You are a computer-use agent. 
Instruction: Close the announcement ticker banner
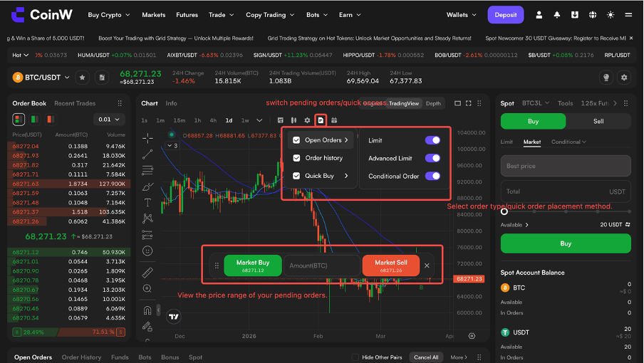tap(631, 38)
